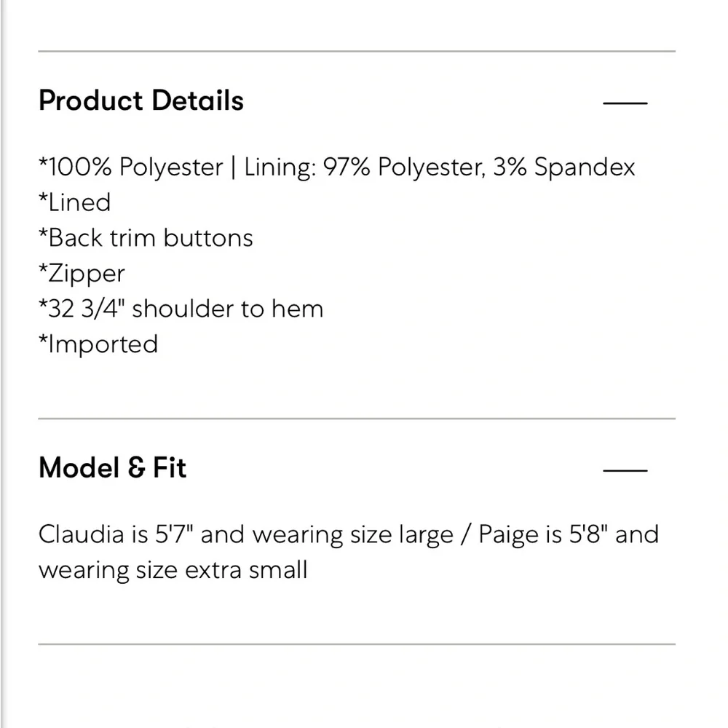Click the Back trim buttons line
728x728 pixels.
tap(146, 238)
